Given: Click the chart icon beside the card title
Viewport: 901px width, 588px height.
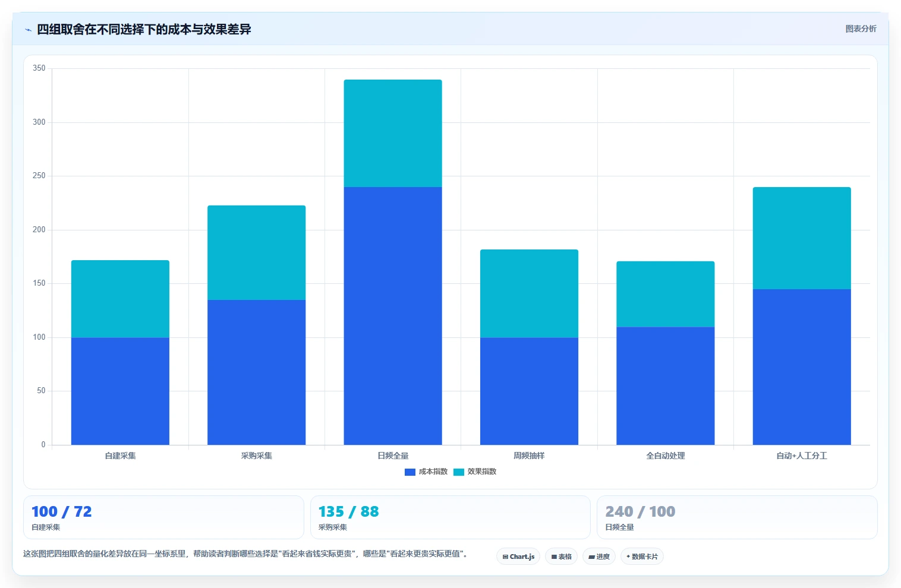Looking at the screenshot, I should click(28, 30).
